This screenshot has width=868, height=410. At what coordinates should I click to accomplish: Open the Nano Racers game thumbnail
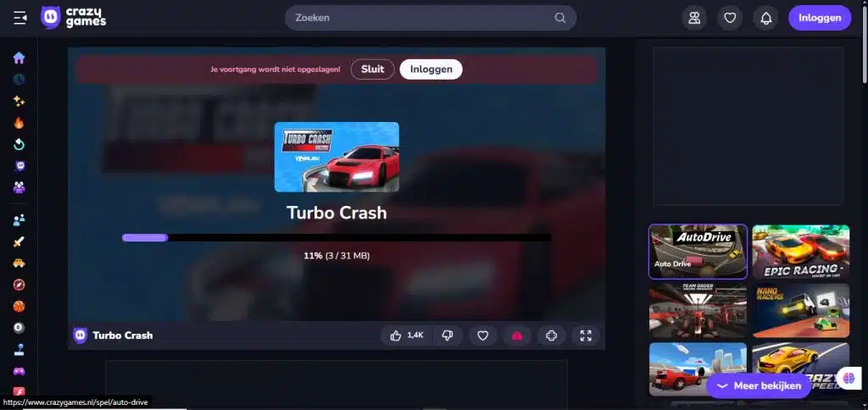801,310
